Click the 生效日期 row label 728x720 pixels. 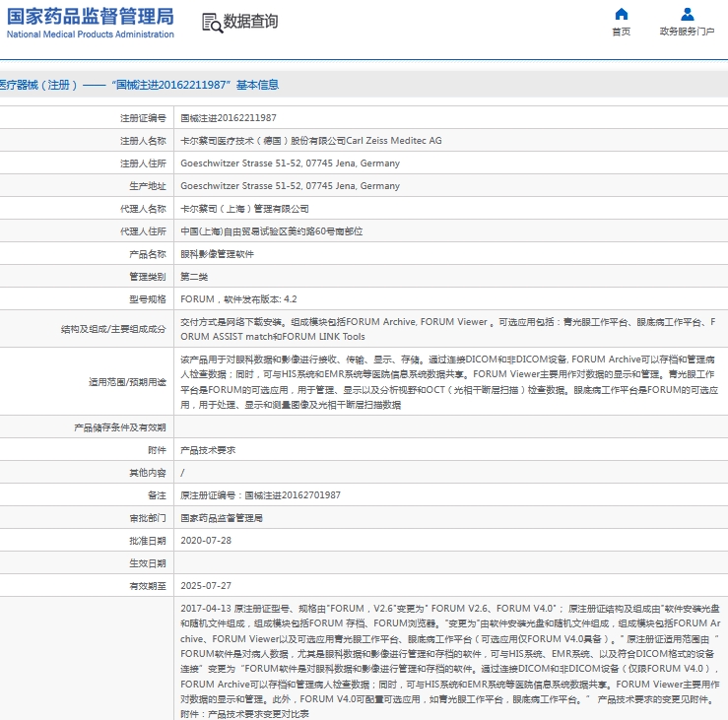pos(148,563)
